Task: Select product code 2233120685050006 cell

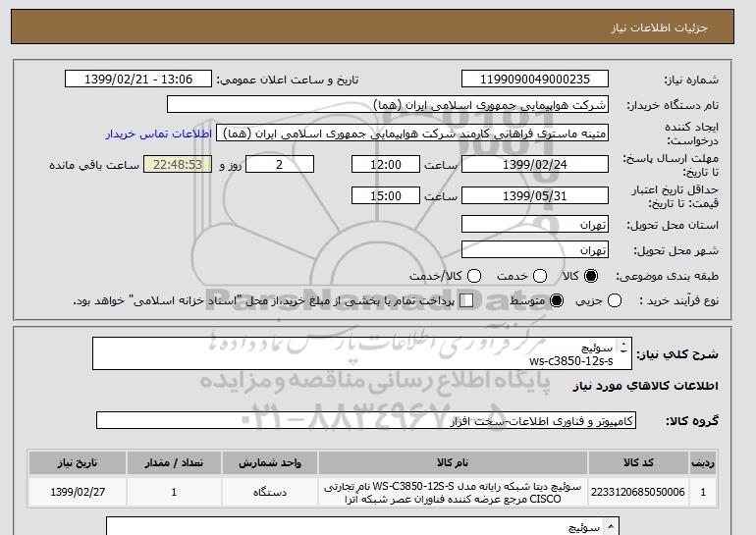Action: 638,492
